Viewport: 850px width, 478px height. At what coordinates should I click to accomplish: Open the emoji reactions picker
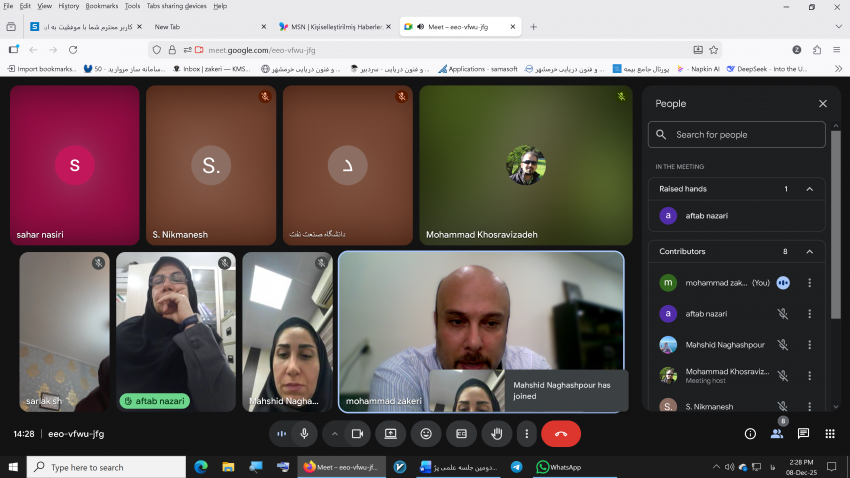[x=426, y=434]
